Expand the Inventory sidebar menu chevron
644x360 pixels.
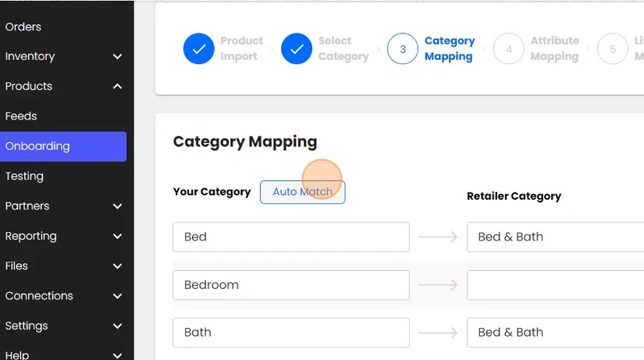(117, 57)
